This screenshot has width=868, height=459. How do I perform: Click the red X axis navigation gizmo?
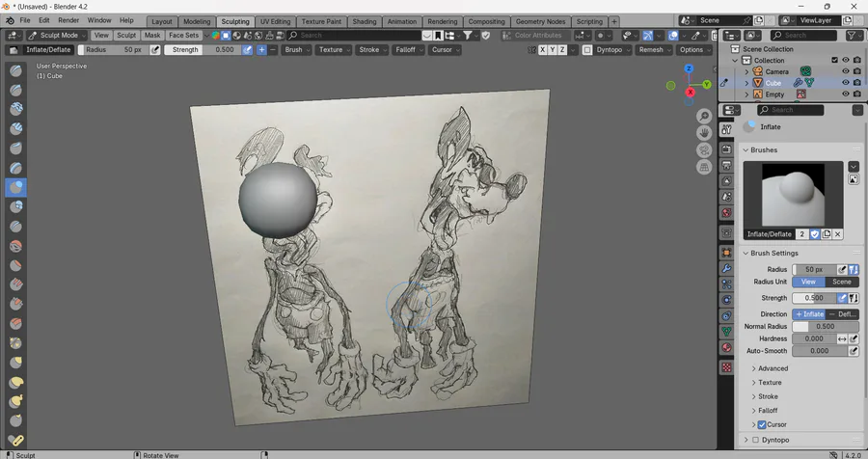(x=690, y=93)
